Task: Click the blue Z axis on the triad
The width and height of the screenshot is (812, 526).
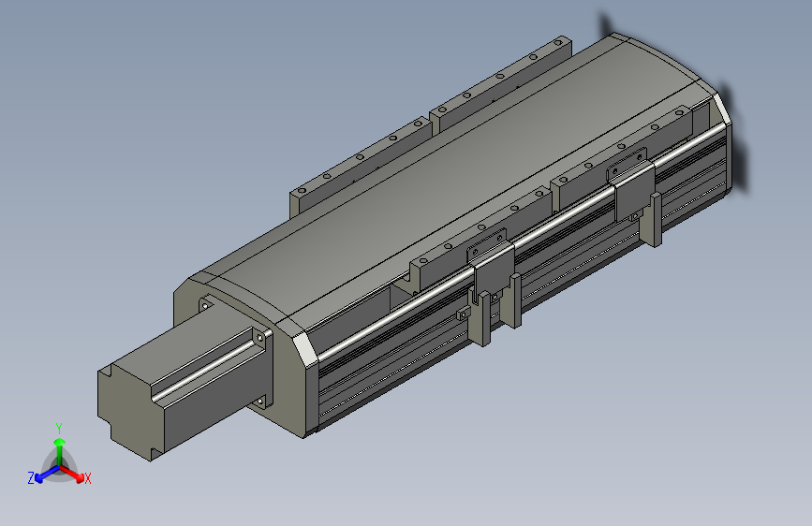Action: click(47, 474)
